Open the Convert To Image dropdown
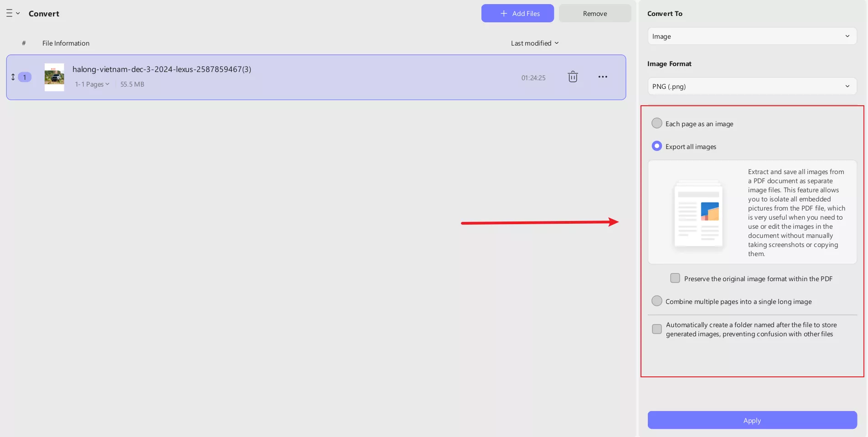Viewport: 868px width, 437px height. [752, 36]
